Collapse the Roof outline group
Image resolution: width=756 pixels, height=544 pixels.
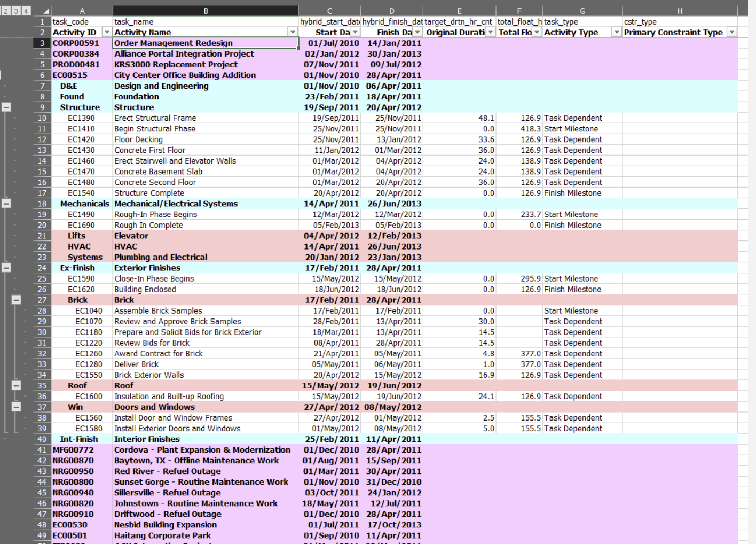pyautogui.click(x=16, y=385)
